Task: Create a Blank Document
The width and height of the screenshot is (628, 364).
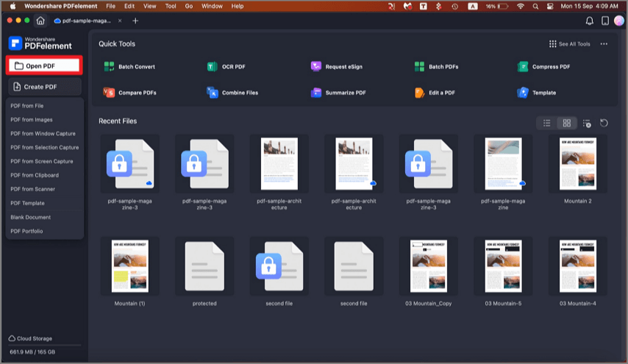Action: pyautogui.click(x=30, y=217)
